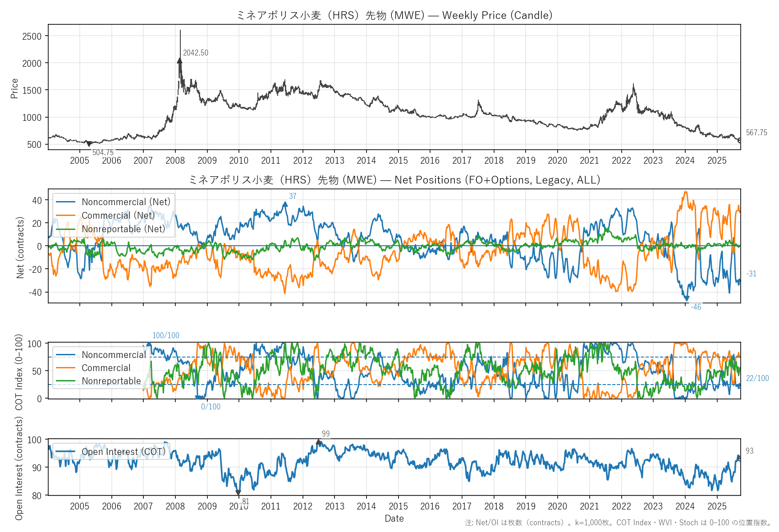Click the 22/100 value right of COT Index
779x532 pixels.
[x=757, y=378]
